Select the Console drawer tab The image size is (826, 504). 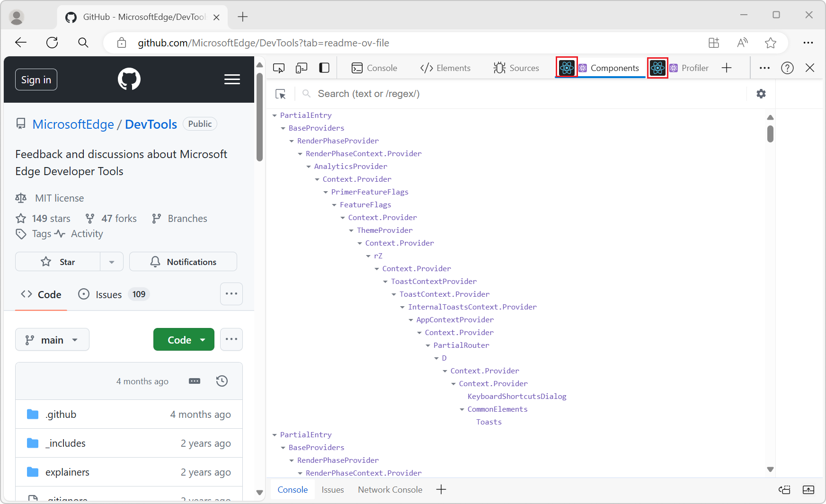click(293, 490)
